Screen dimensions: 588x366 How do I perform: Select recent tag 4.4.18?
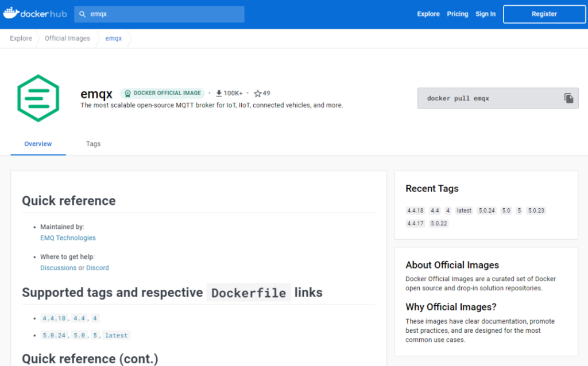(416, 211)
